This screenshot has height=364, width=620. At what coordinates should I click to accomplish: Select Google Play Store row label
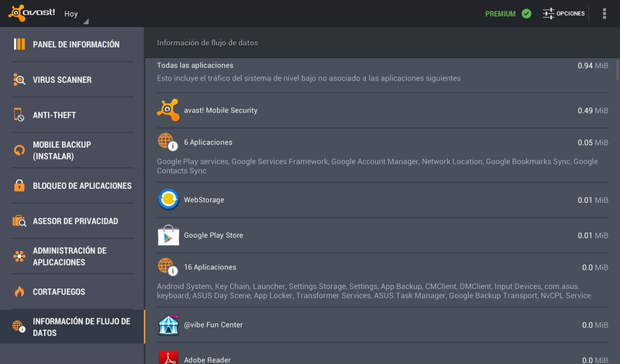214,235
